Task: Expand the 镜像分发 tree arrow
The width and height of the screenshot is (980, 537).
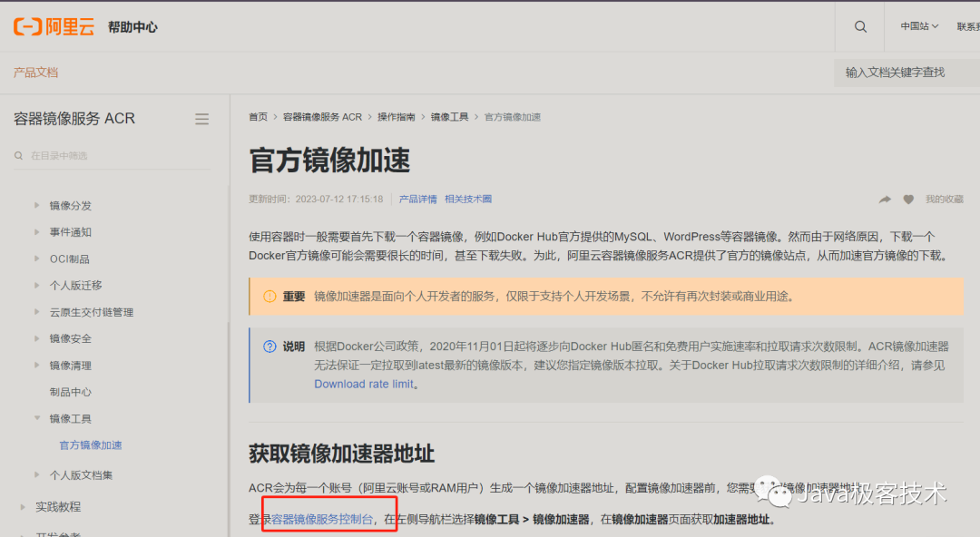Action: [37, 205]
